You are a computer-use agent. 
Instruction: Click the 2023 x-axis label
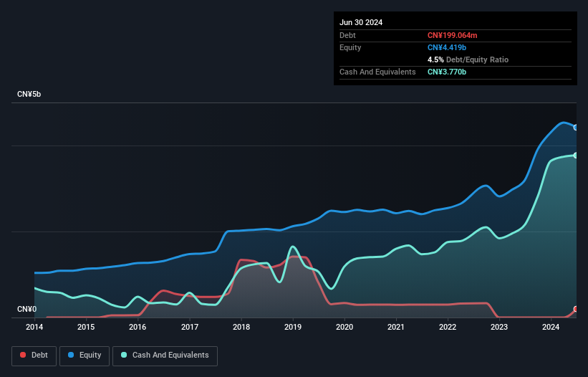[x=499, y=327]
